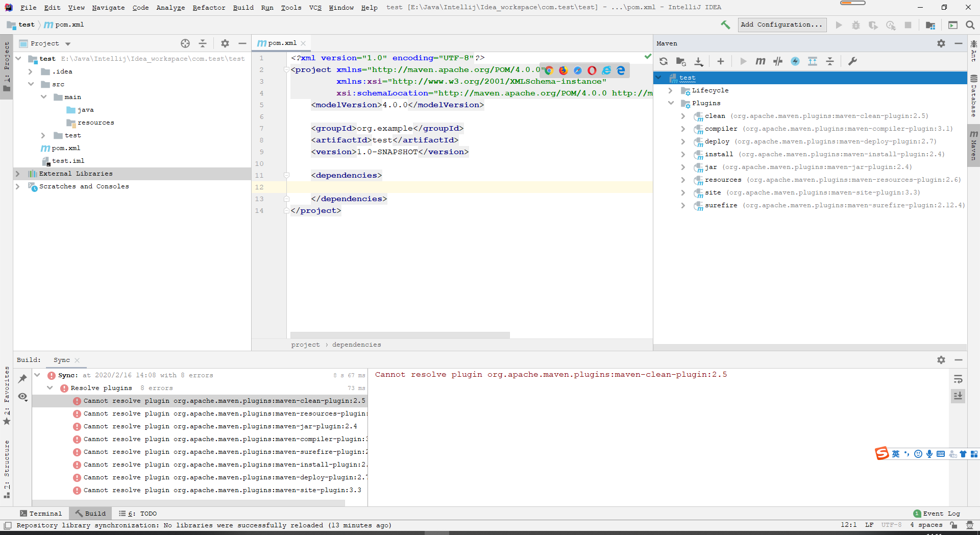Expand the test folder under src
Viewport: 980px width, 535px height.
coord(43,135)
